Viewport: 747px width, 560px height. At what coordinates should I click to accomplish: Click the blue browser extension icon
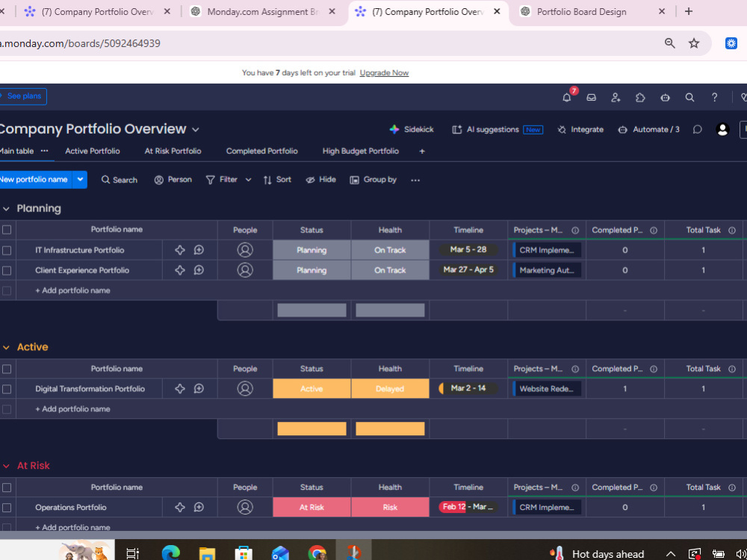pyautogui.click(x=731, y=43)
